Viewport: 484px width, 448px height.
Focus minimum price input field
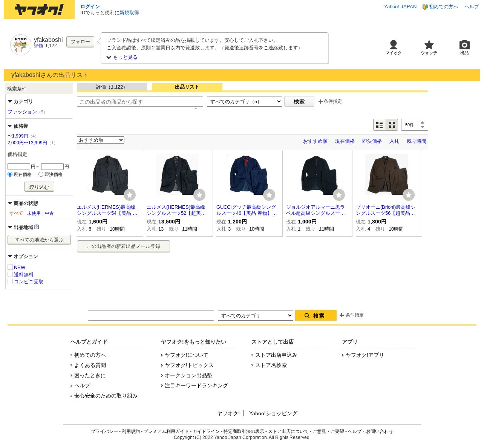click(x=19, y=167)
